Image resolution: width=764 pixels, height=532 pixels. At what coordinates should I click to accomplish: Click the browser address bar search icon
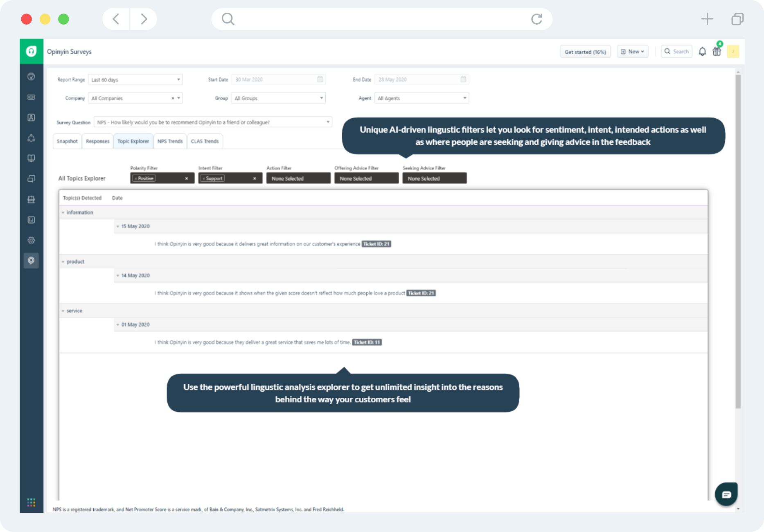[x=228, y=19]
